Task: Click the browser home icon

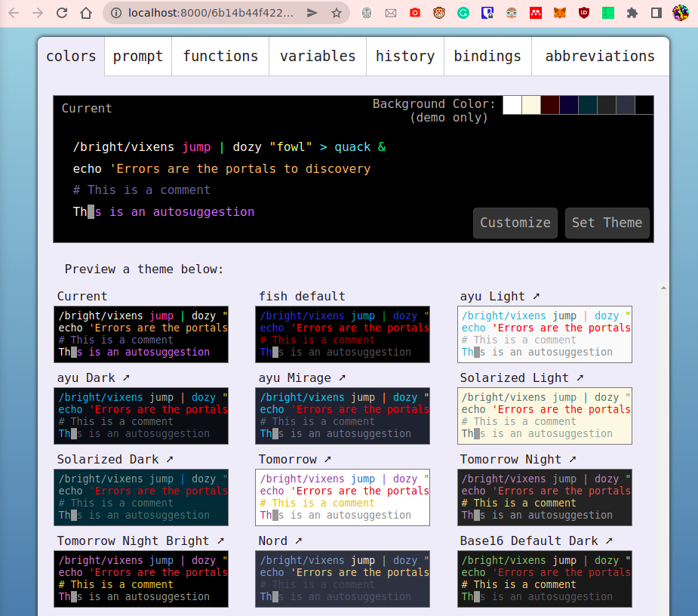Action: pyautogui.click(x=86, y=13)
